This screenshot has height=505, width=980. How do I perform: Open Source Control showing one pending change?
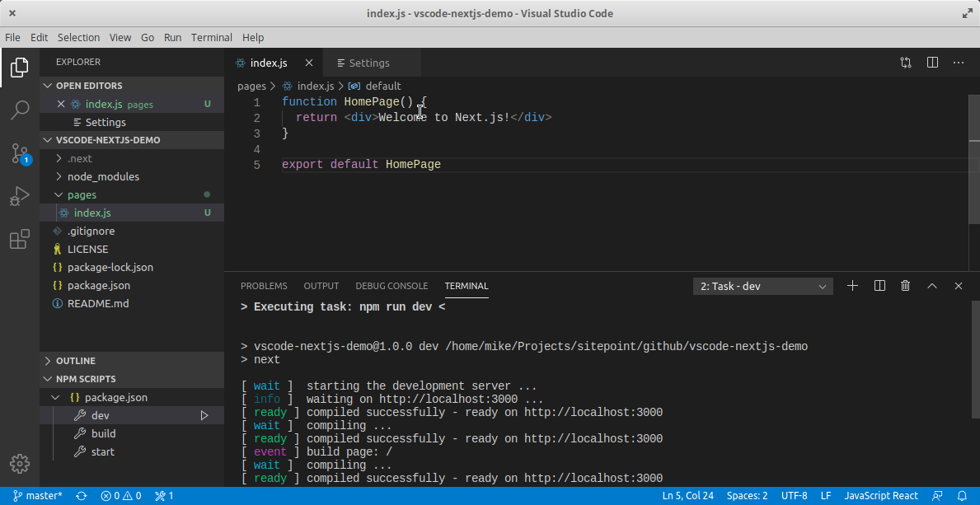19,153
